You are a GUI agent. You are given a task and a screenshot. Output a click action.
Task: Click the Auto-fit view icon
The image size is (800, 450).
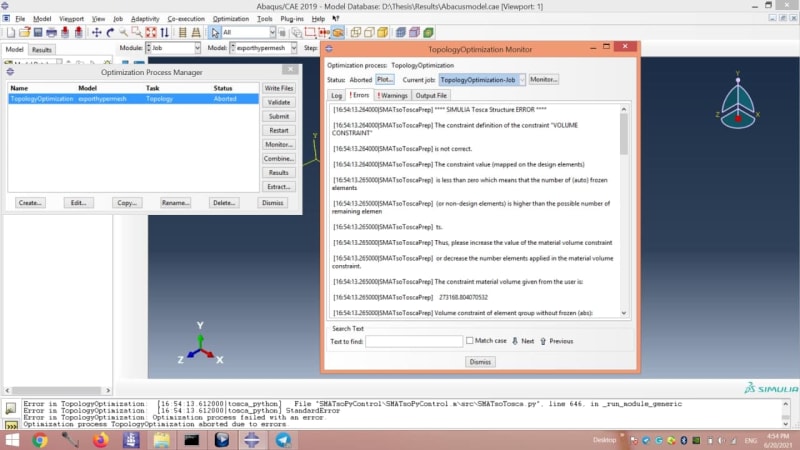pos(151,33)
